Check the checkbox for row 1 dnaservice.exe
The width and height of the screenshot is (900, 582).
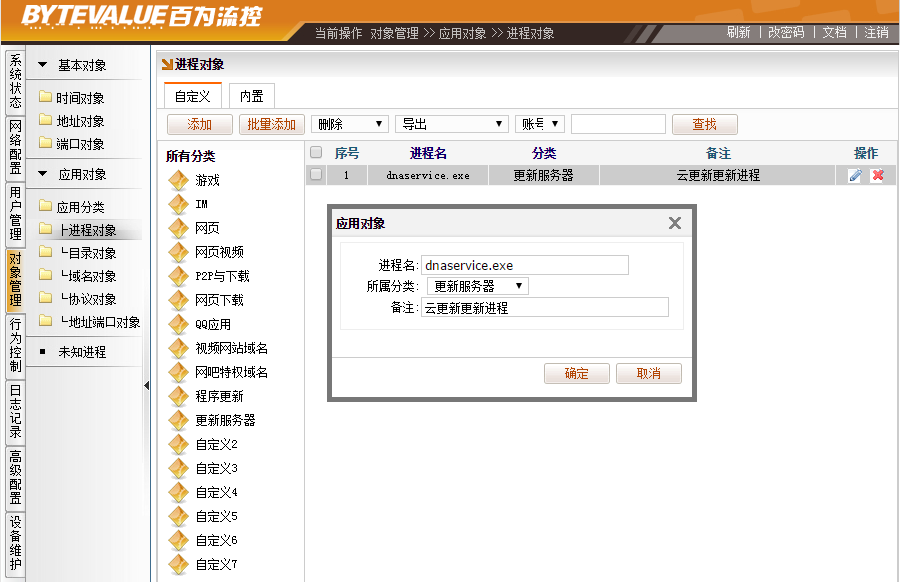316,175
